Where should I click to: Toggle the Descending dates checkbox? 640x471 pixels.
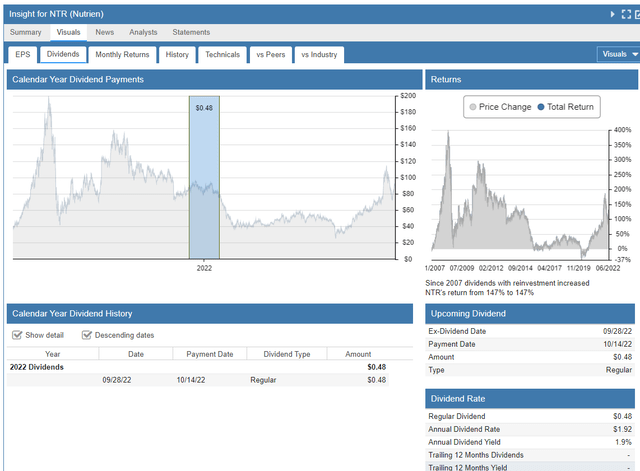pyautogui.click(x=87, y=335)
